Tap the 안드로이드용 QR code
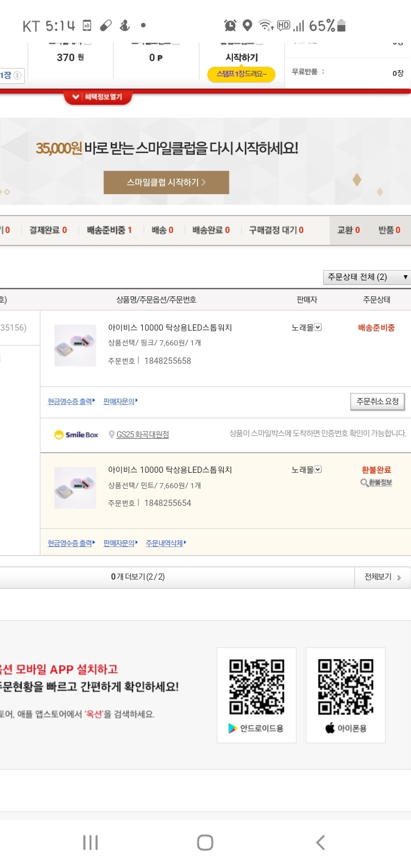The width and height of the screenshot is (411, 868). [x=256, y=687]
